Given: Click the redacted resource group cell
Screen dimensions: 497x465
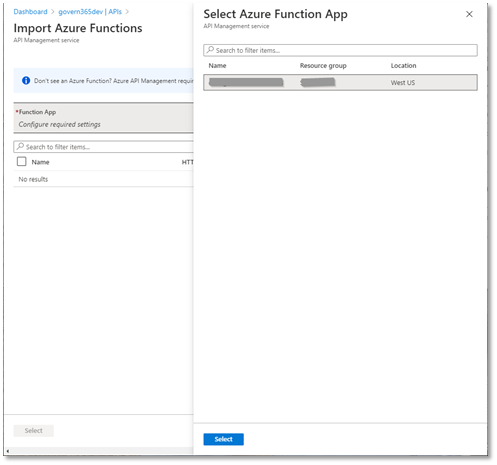Looking at the screenshot, I should pyautogui.click(x=318, y=82).
